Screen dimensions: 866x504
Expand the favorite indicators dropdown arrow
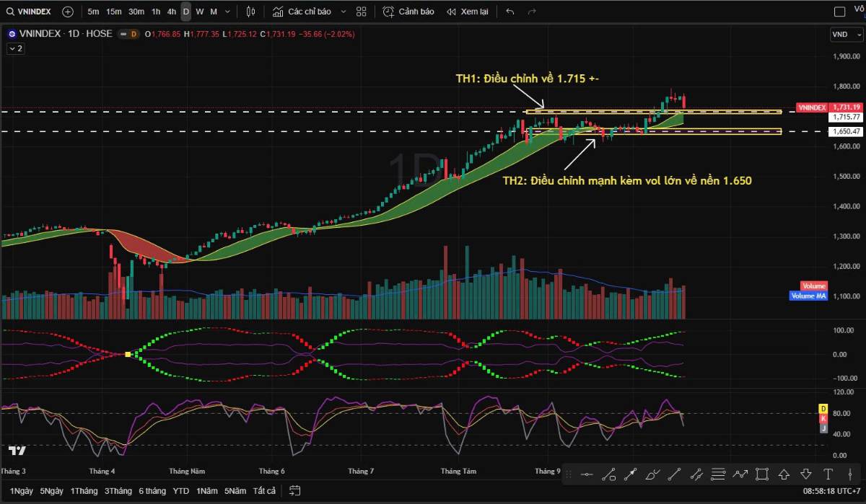coord(343,12)
